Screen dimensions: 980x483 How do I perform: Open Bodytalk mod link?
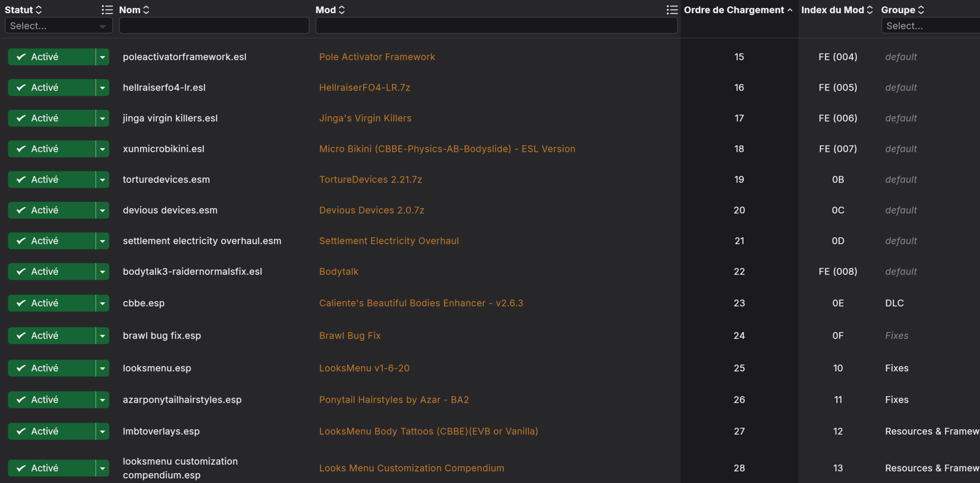338,271
